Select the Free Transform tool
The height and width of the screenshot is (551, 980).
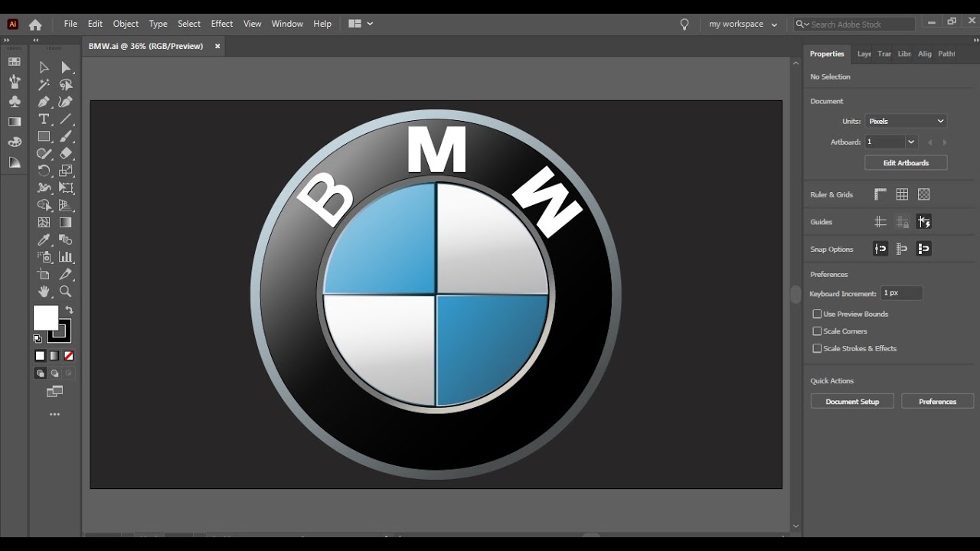(66, 188)
